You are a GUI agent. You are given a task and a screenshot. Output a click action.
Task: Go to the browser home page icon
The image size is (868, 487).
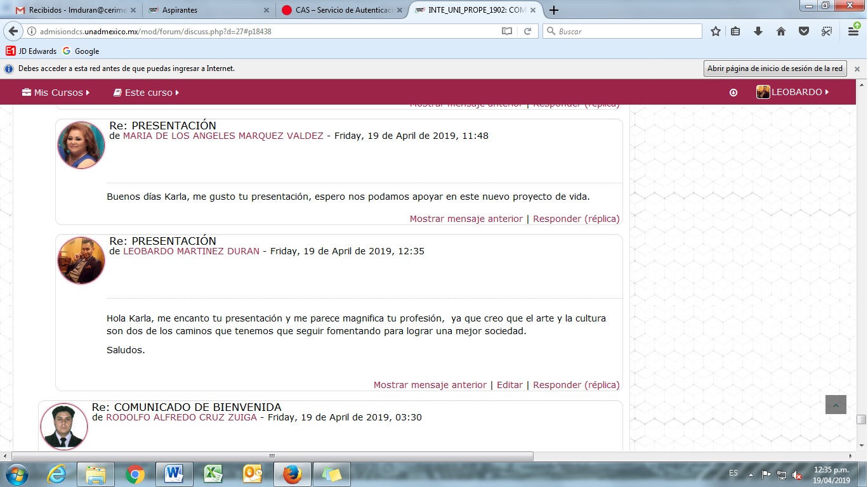tap(781, 31)
